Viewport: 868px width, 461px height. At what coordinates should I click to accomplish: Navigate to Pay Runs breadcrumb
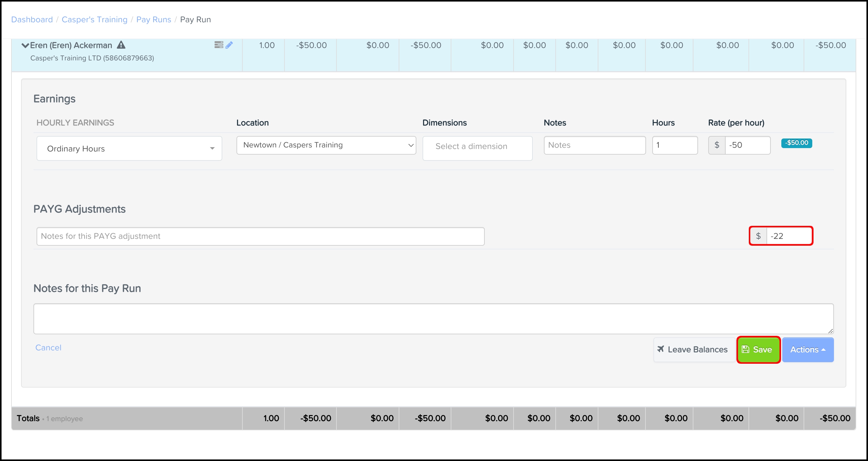pos(154,20)
